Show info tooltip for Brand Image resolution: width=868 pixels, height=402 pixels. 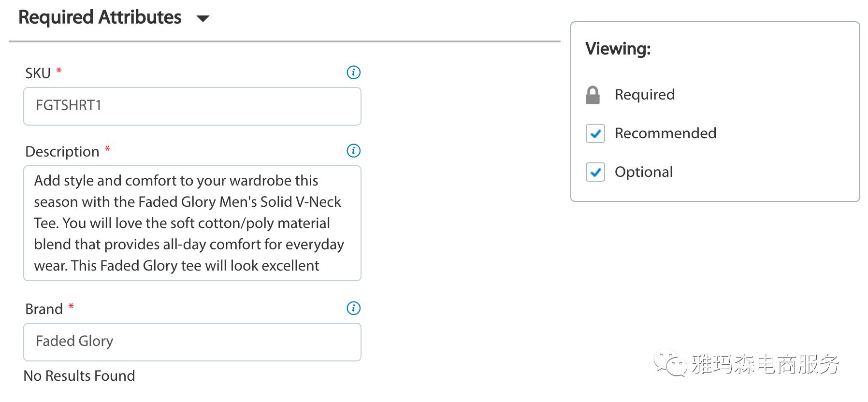tap(354, 308)
